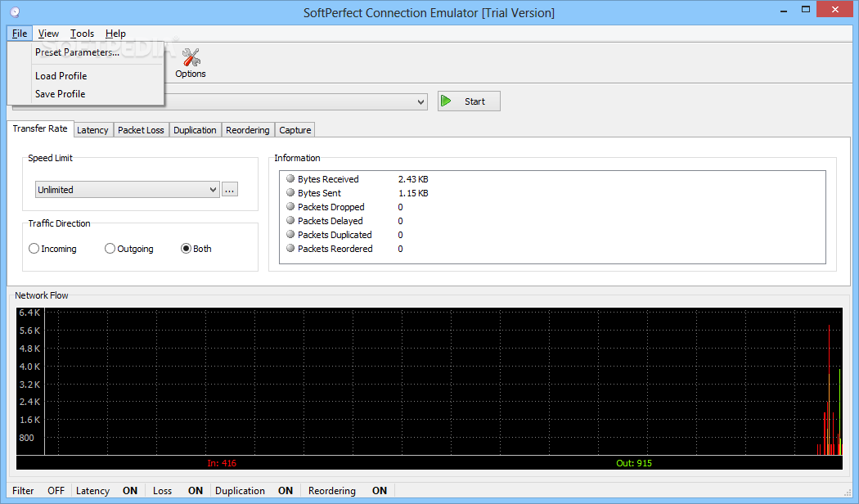Viewport: 859px width, 504px height.
Task: Click the Out: 915 graph label
Action: point(634,463)
